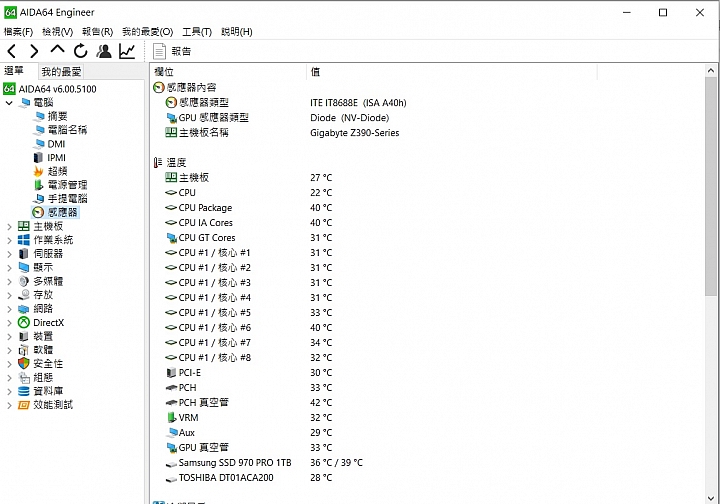Click the 作業系統 Windows logo icon
This screenshot has height=504, width=720.
point(23,240)
